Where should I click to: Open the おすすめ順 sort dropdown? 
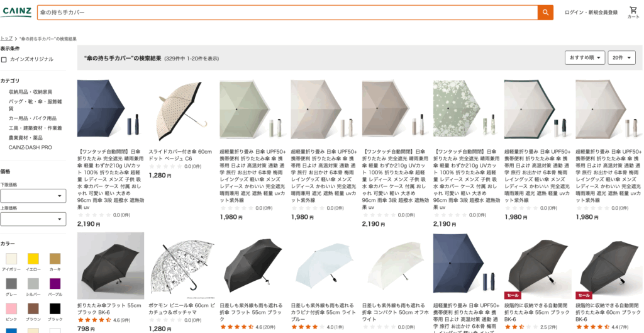pyautogui.click(x=585, y=57)
